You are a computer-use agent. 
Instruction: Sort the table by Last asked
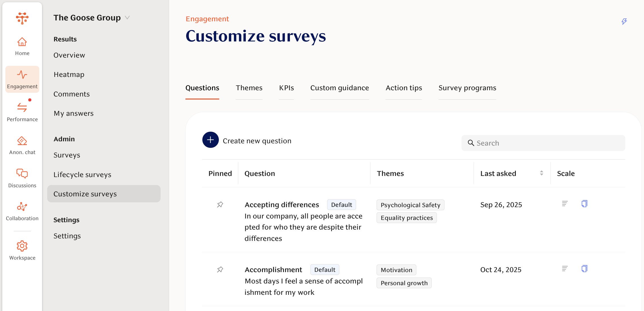point(541,173)
